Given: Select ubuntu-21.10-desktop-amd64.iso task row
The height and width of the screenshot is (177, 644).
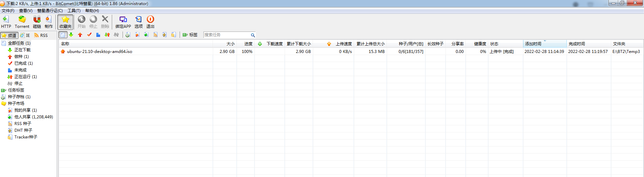Looking at the screenshot, I should point(351,52).
